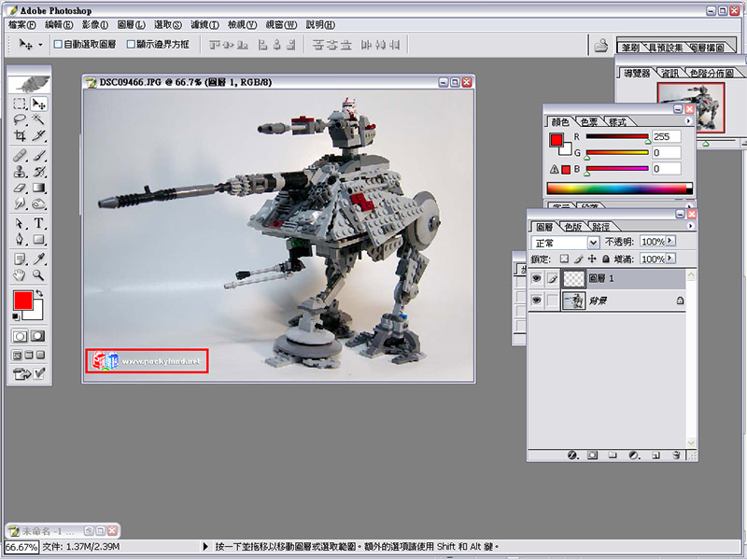The height and width of the screenshot is (560, 747).
Task: Expand the 填滿 fill arrow
Action: [670, 259]
